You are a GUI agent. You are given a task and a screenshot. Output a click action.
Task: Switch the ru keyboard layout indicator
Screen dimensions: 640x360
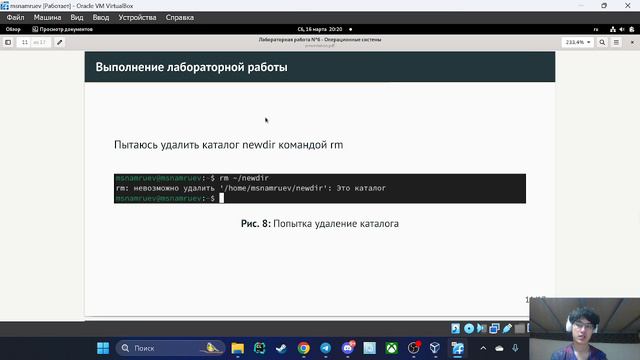596,29
